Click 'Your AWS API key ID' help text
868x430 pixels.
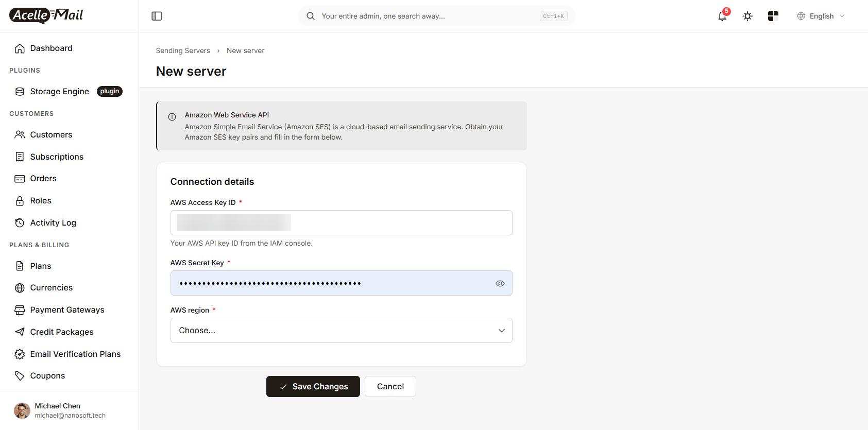pos(242,243)
